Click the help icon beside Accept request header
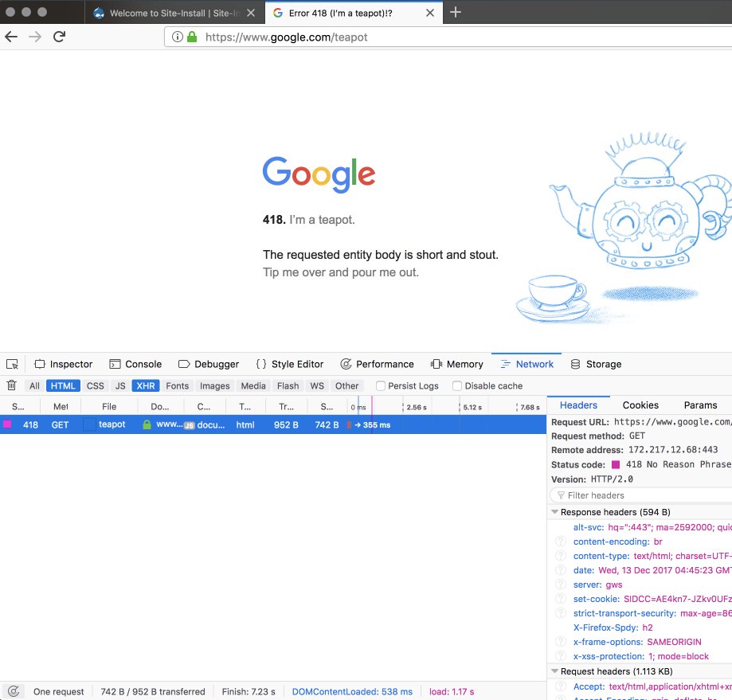Image resolution: width=732 pixels, height=700 pixels. click(561, 686)
